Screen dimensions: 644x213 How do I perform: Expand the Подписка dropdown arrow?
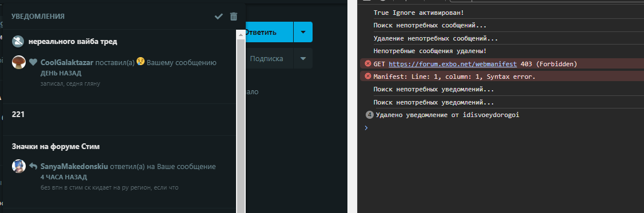coord(303,58)
